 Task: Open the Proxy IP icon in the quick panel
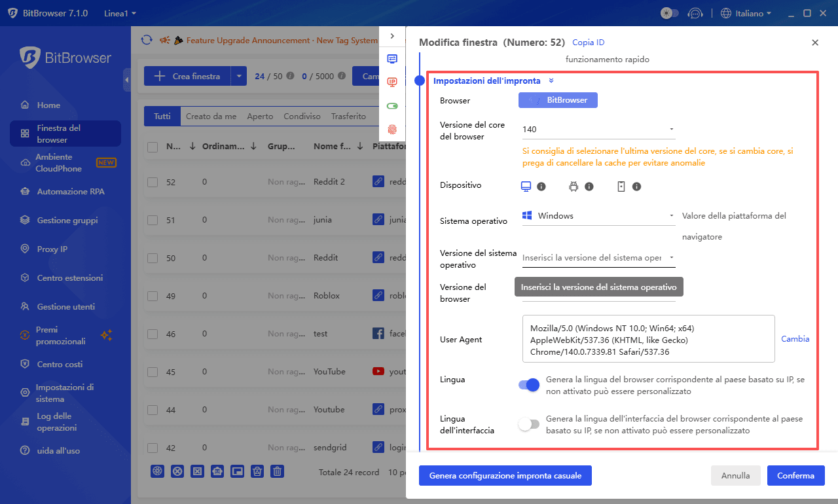[392, 82]
